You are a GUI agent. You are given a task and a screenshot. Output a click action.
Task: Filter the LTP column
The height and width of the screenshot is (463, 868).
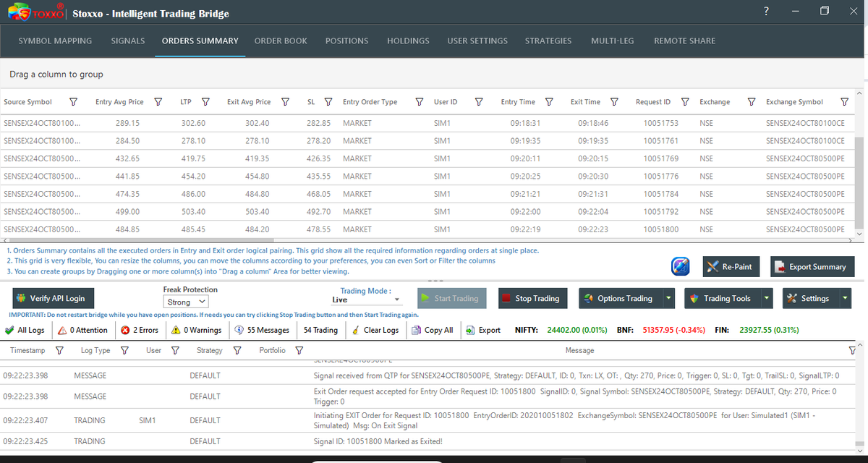[x=205, y=102]
